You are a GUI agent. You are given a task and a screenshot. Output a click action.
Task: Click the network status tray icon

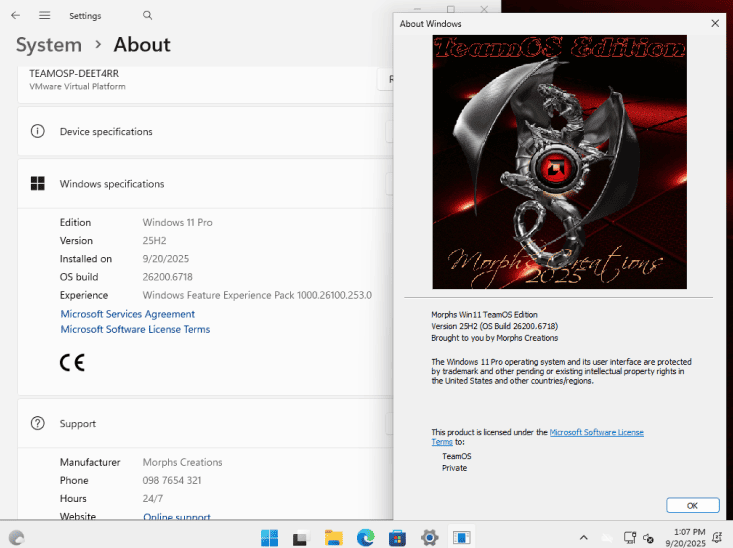pos(630,538)
